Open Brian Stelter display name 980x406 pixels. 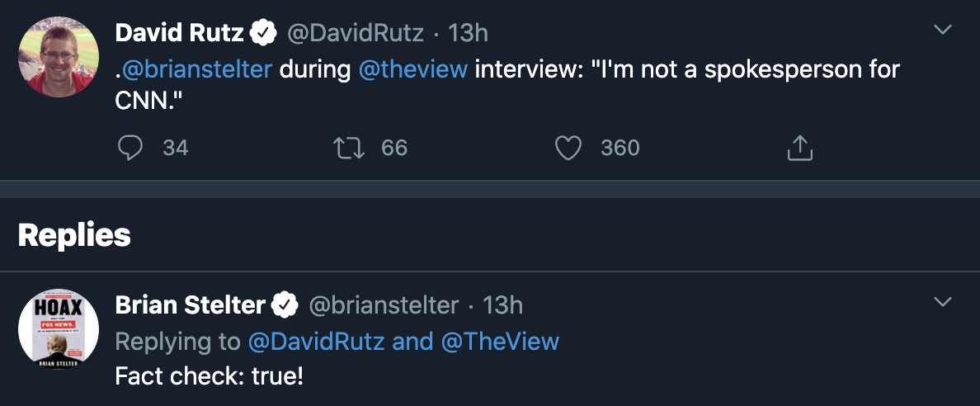pyautogui.click(x=191, y=305)
